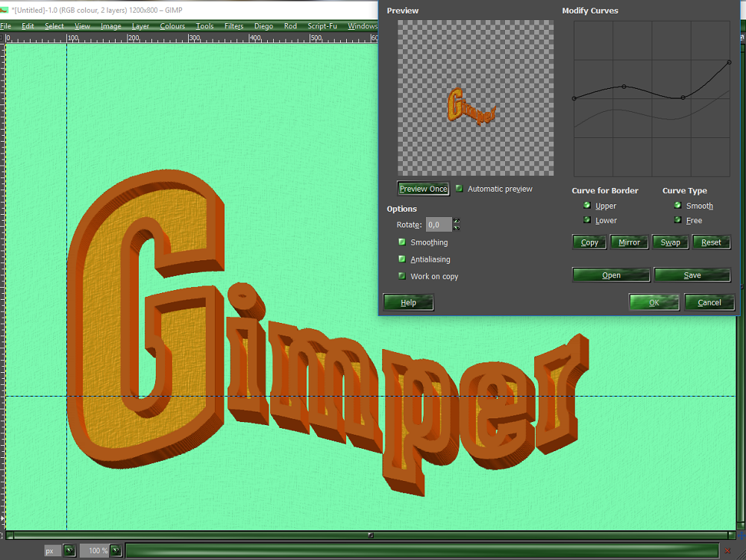
Task: Click Open to load curve file
Action: tap(612, 275)
